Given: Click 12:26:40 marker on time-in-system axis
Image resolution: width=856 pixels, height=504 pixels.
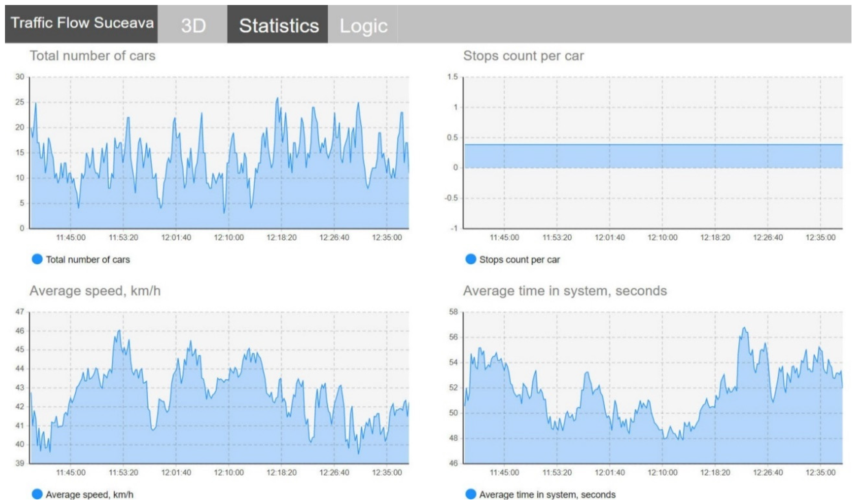Looking at the screenshot, I should [768, 472].
